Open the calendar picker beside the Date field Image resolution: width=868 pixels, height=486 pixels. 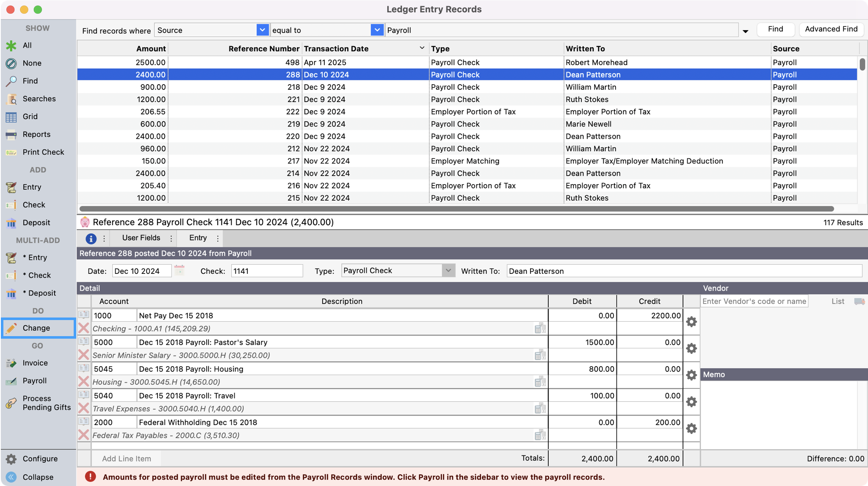(x=179, y=270)
